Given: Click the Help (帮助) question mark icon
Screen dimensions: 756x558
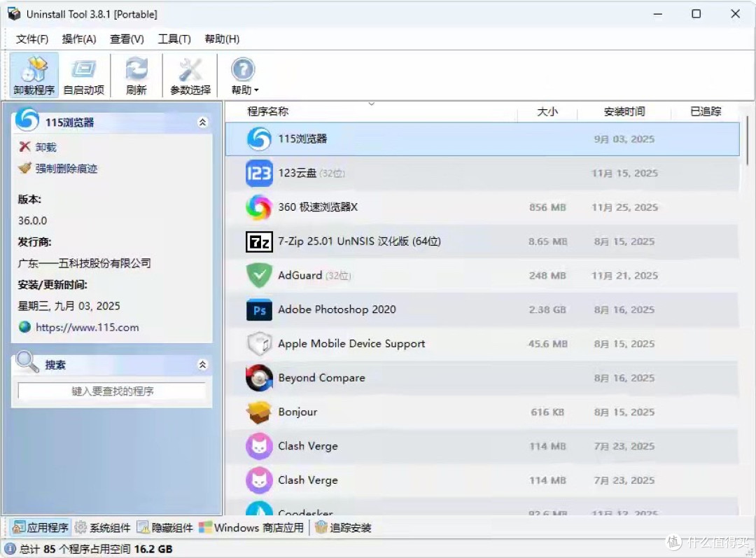Looking at the screenshot, I should click(243, 69).
